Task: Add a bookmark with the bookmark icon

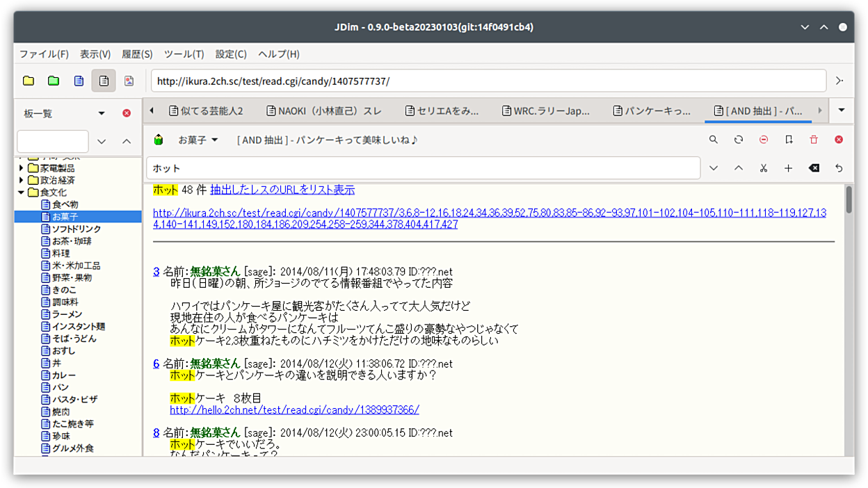Action: [789, 140]
